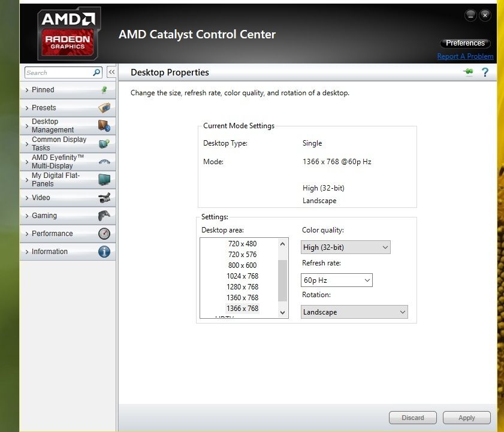Click the Presets icon
Image resolution: width=504 pixels, height=432 pixels.
point(104,108)
